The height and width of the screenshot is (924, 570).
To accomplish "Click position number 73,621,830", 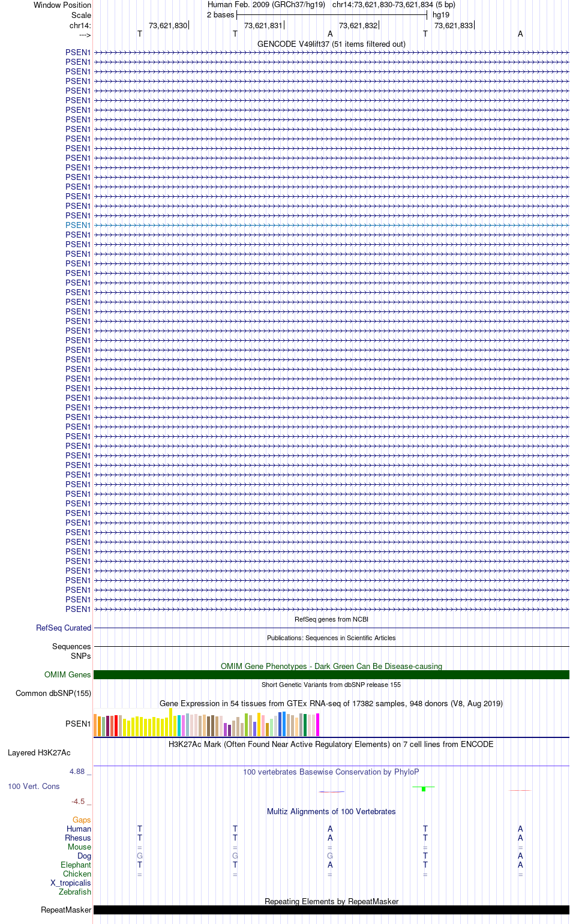I will tap(168, 25).
